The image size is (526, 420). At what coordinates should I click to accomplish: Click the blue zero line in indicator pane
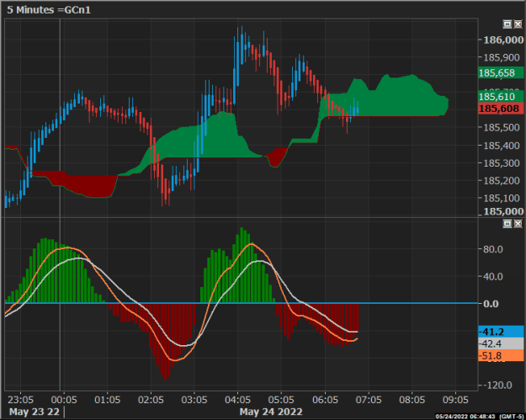click(241, 303)
